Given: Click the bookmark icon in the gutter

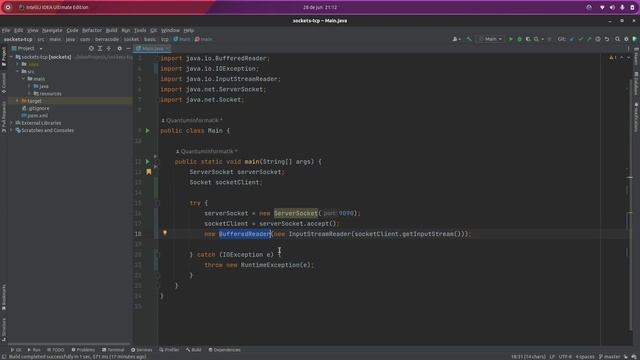Looking at the screenshot, I should point(149,172).
